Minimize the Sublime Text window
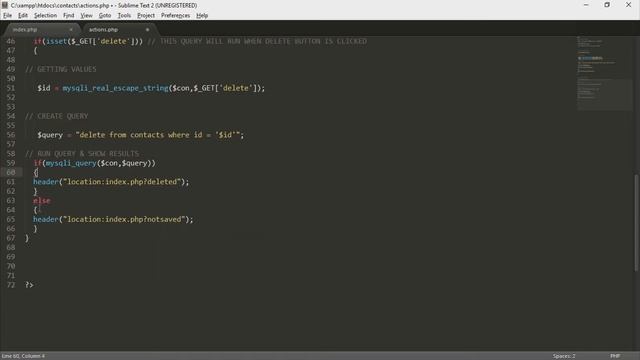 [586, 5]
